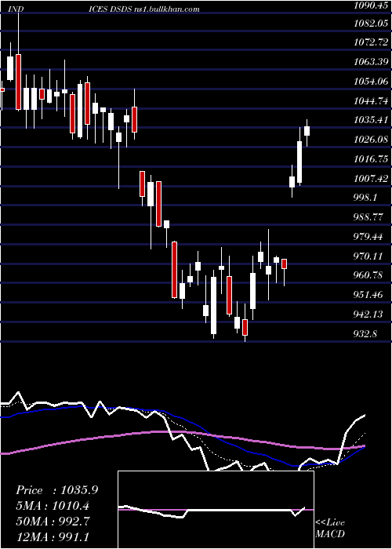Click the 942.13 price axis label

point(368,314)
